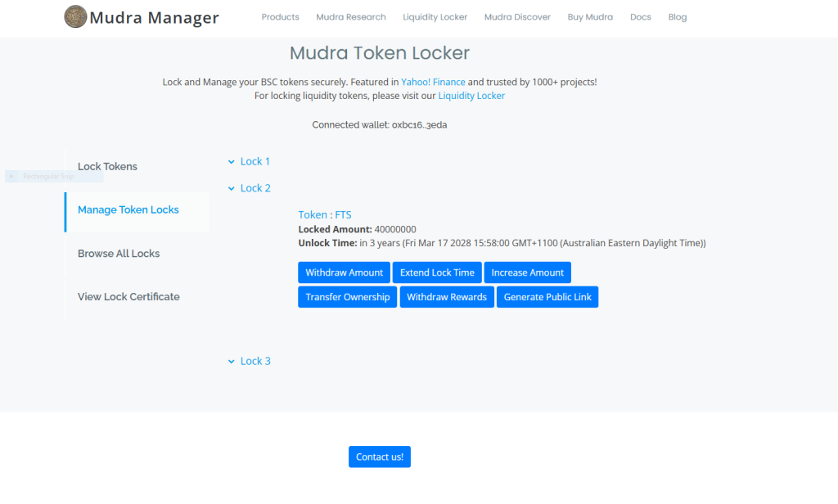Image resolution: width=838 pixels, height=504 pixels.
Task: Navigate to Mudra Discover
Action: coord(517,17)
